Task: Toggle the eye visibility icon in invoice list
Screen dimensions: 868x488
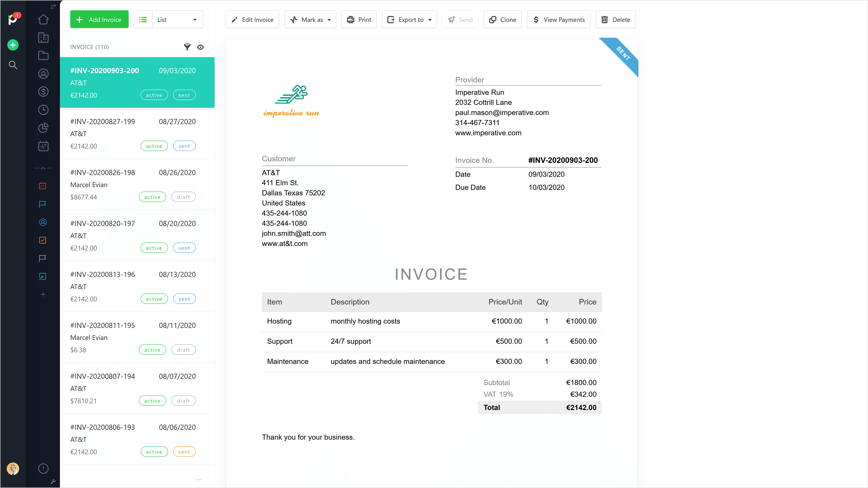Action: 200,47
